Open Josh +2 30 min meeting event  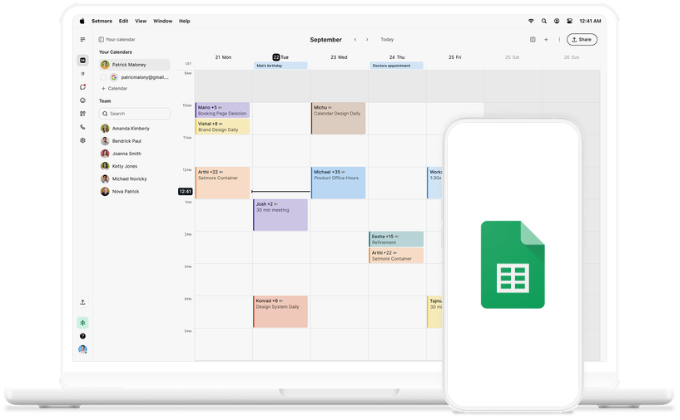[281, 215]
